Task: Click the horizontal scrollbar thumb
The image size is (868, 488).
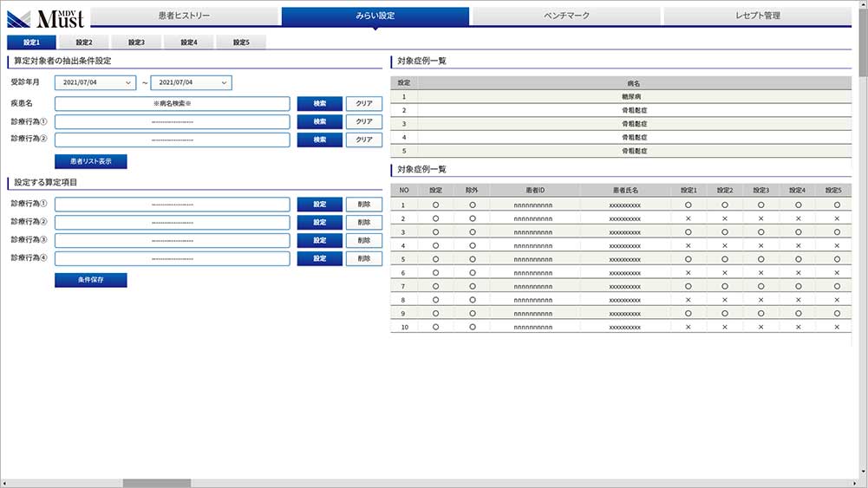Action: tap(157, 484)
